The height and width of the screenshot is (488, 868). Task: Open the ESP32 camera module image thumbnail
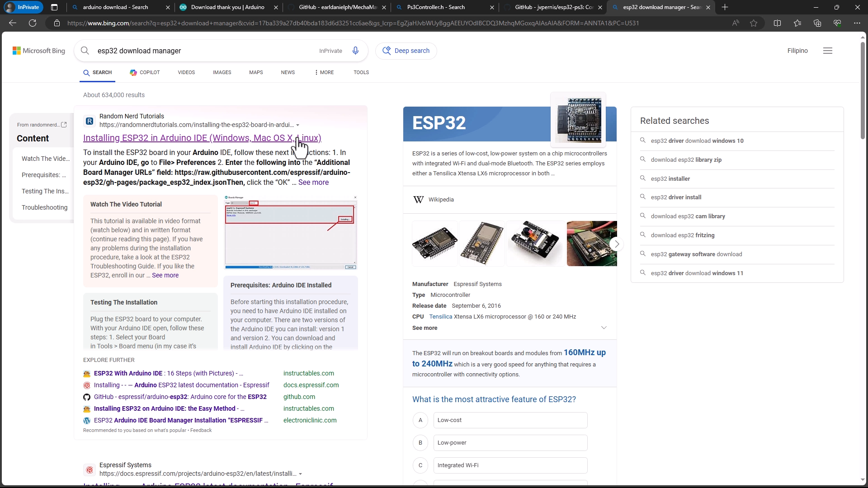coord(535,244)
